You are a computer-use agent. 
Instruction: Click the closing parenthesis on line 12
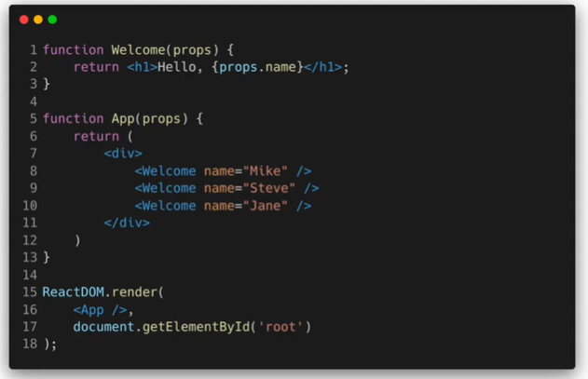point(77,240)
